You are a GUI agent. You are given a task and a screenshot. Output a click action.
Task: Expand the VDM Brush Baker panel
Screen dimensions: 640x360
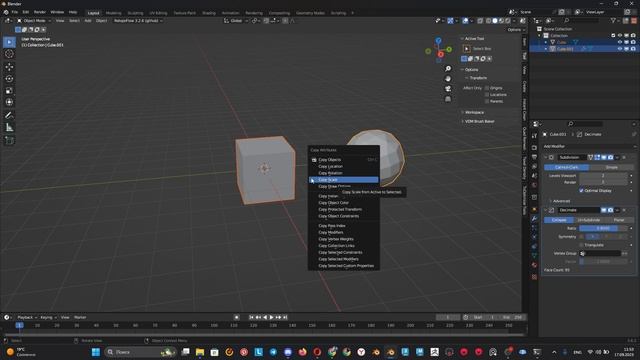tap(478, 121)
